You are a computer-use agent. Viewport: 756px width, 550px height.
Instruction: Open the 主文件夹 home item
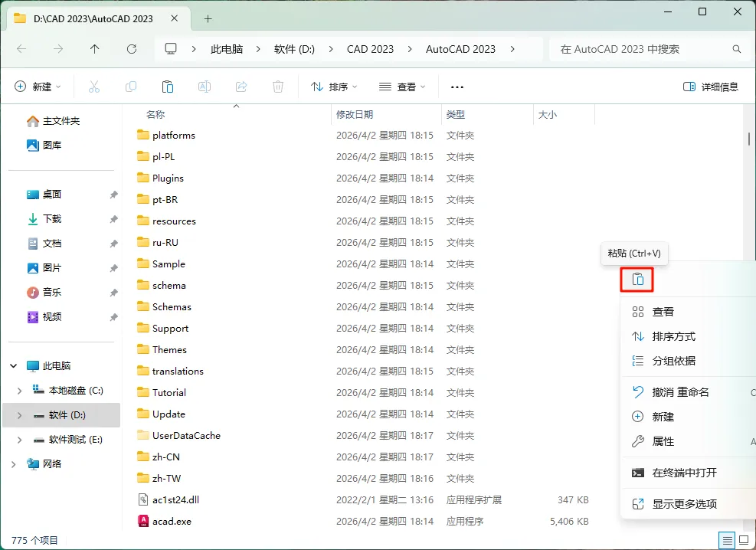[x=53, y=121]
